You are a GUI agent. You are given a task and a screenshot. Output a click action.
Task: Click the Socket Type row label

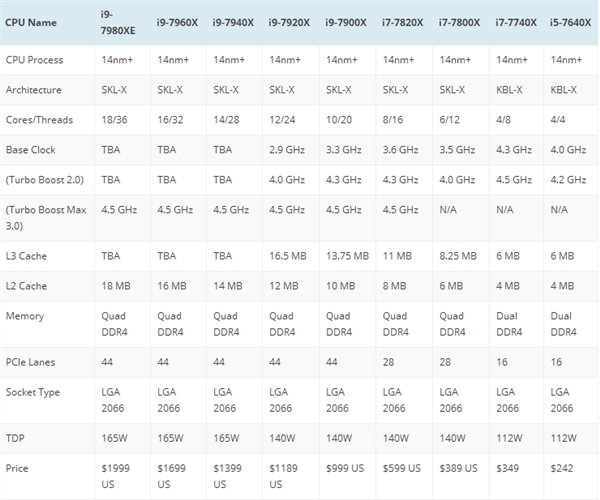(x=33, y=391)
